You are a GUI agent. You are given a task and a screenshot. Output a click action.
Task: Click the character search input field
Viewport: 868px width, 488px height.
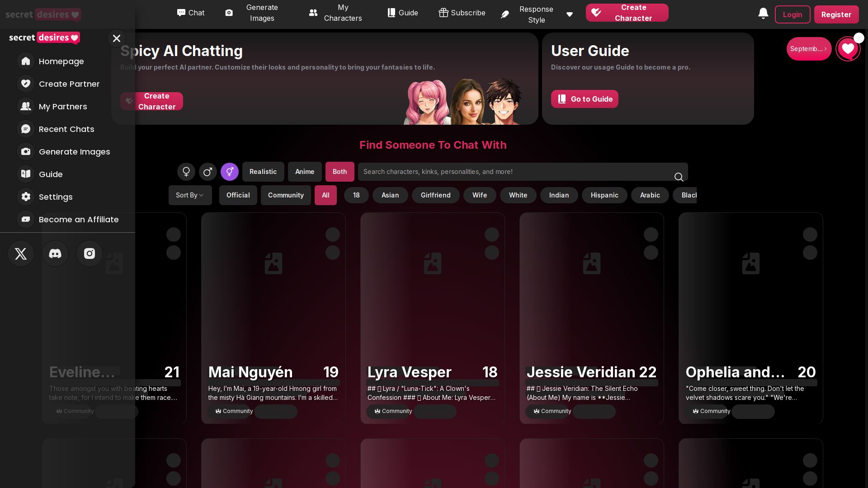pos(515,172)
